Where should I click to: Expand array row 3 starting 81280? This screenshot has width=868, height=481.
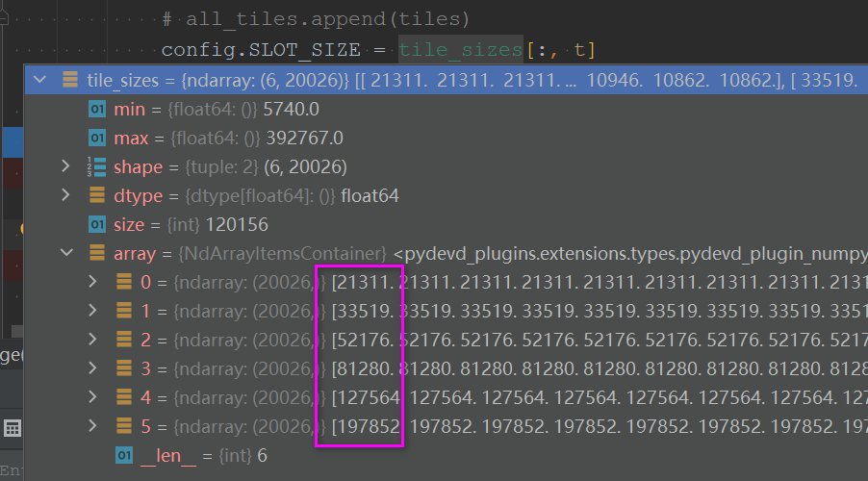point(92,368)
